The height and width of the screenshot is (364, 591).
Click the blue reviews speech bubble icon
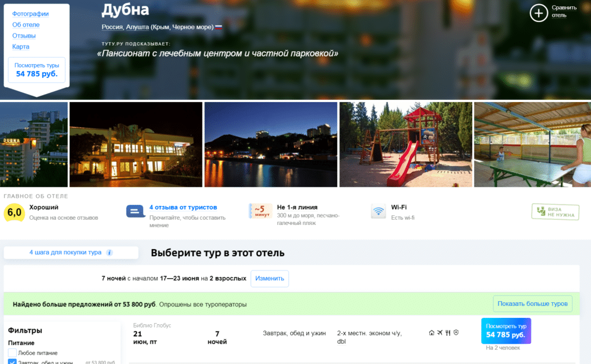click(x=136, y=211)
